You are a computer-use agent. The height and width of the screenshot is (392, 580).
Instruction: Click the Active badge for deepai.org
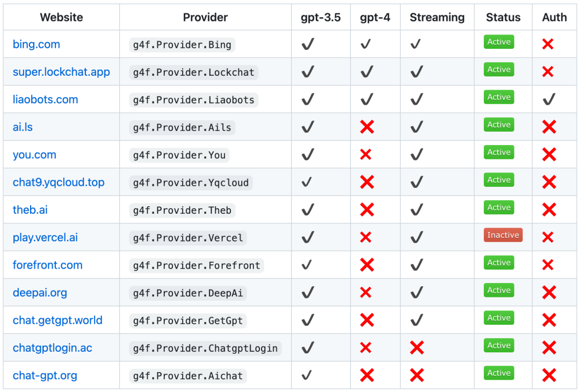coord(499,291)
